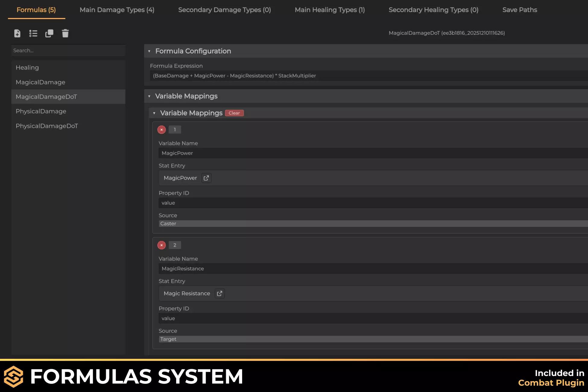The width and height of the screenshot is (588, 392).
Task: Collapse the outer Variable Mappings section
Action: 149,96
